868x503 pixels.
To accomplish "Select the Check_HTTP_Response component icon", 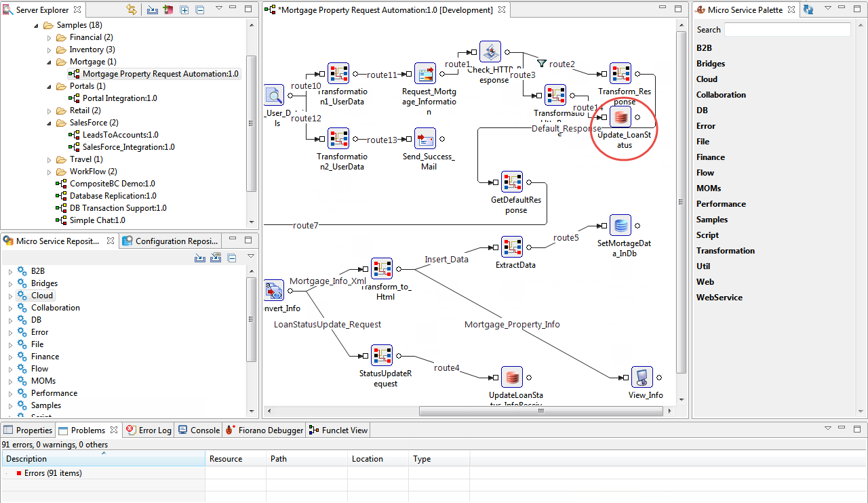I will pyautogui.click(x=490, y=52).
